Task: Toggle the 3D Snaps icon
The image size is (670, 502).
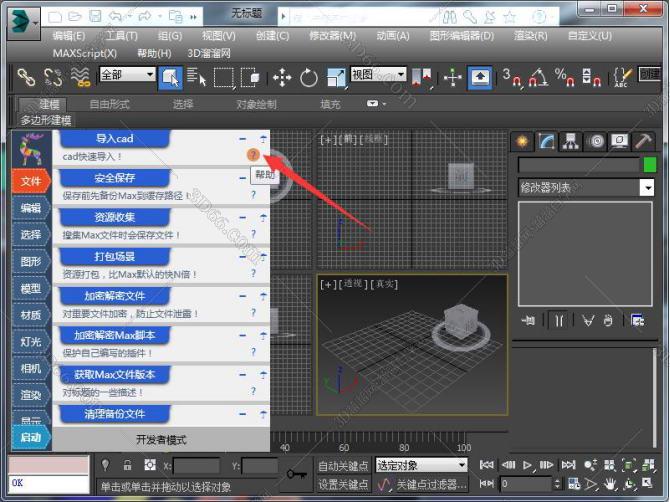Action: [512, 77]
